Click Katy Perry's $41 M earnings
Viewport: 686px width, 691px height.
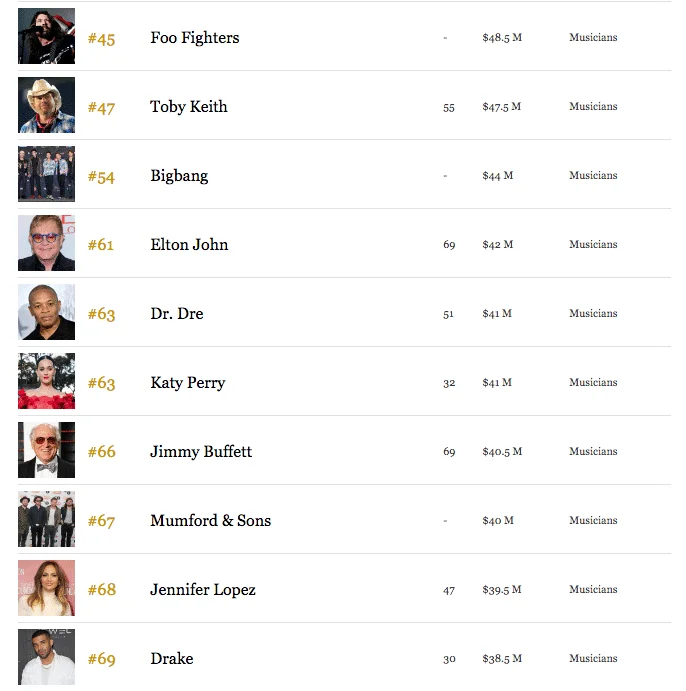click(x=497, y=382)
